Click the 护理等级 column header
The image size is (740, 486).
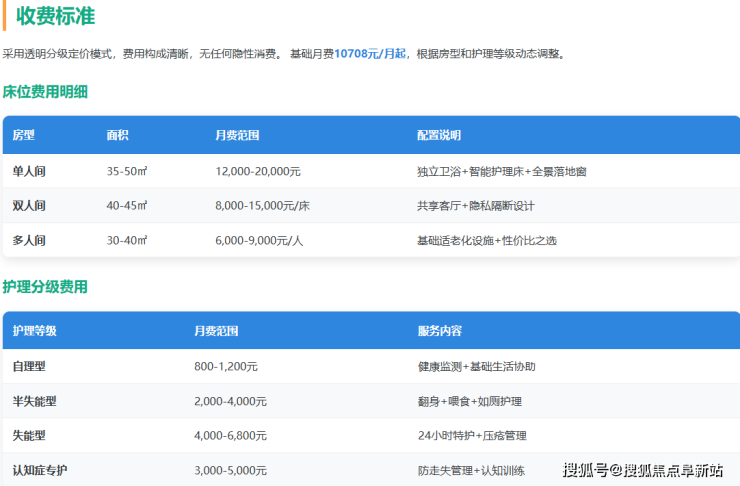[35, 331]
